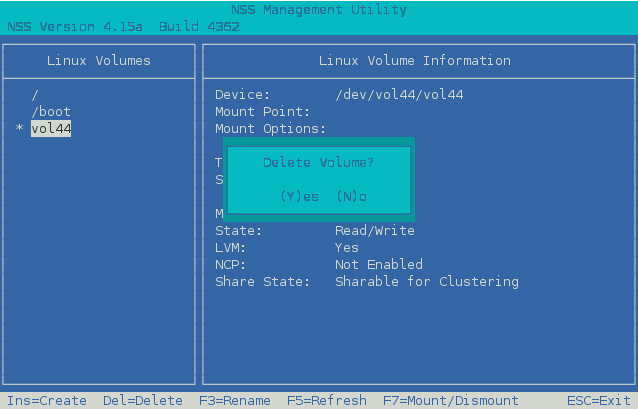638x409 pixels.
Task: Click Sharable for Clustering share state
Action: (426, 281)
